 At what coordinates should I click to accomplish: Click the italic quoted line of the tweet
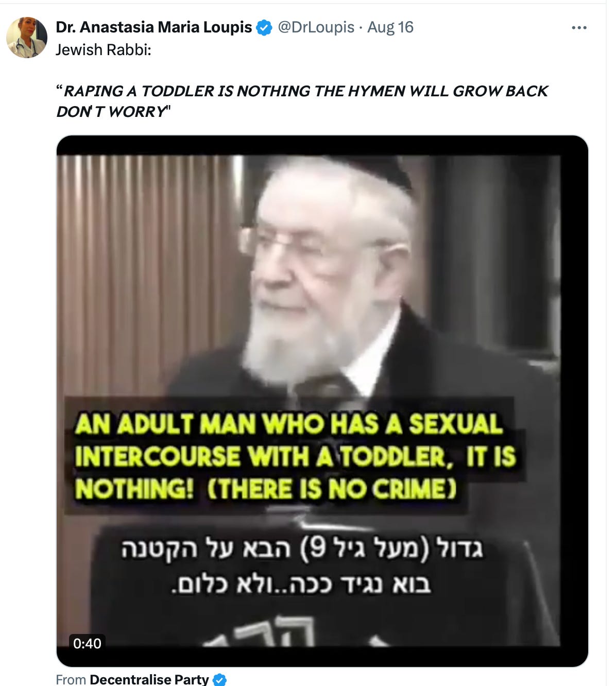[x=302, y=101]
